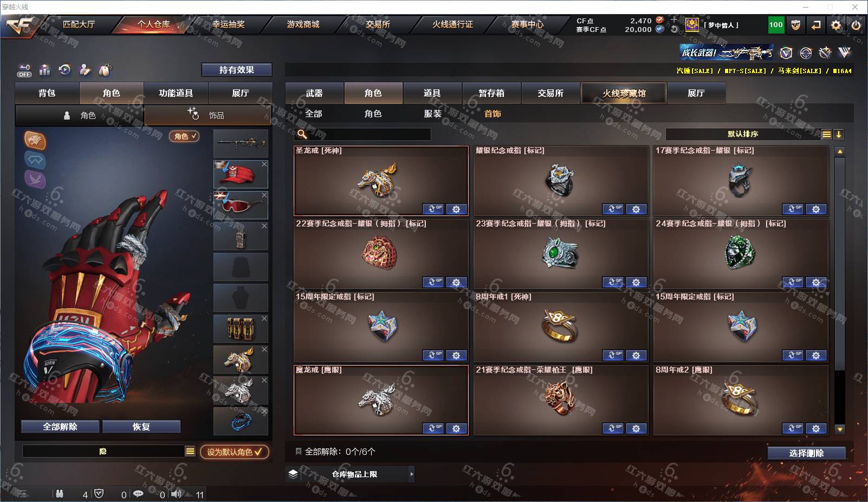The image size is (868, 502).
Task: Click the search magnifier icon
Action: pos(302,134)
